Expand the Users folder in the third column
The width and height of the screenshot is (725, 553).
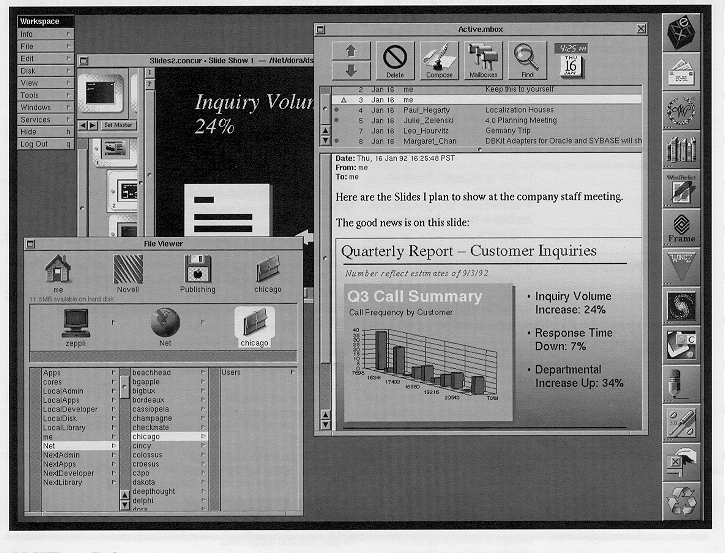[255, 372]
